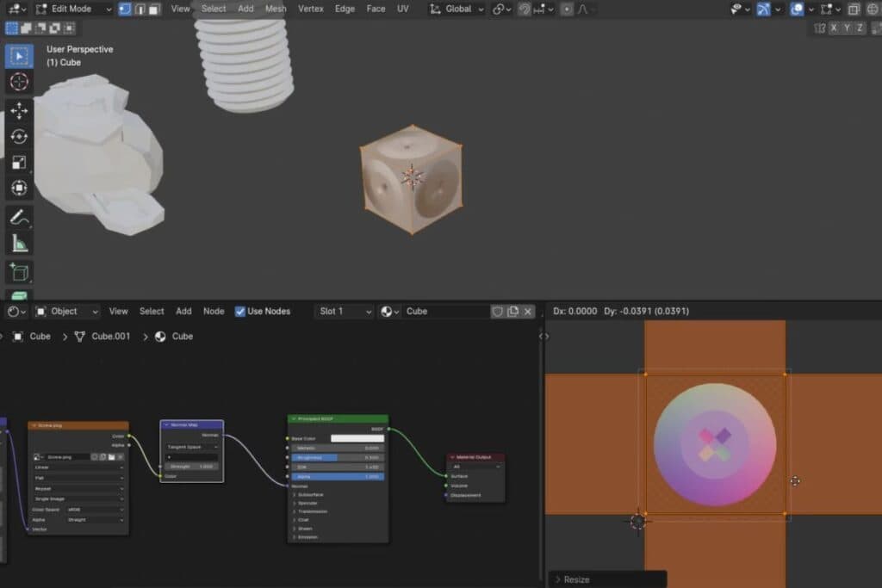Image resolution: width=882 pixels, height=588 pixels.
Task: Activate the Rotate tool
Action: point(19,136)
